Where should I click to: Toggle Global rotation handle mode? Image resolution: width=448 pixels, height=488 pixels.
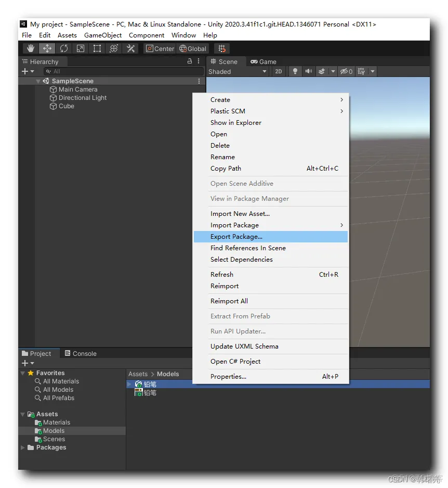click(192, 48)
